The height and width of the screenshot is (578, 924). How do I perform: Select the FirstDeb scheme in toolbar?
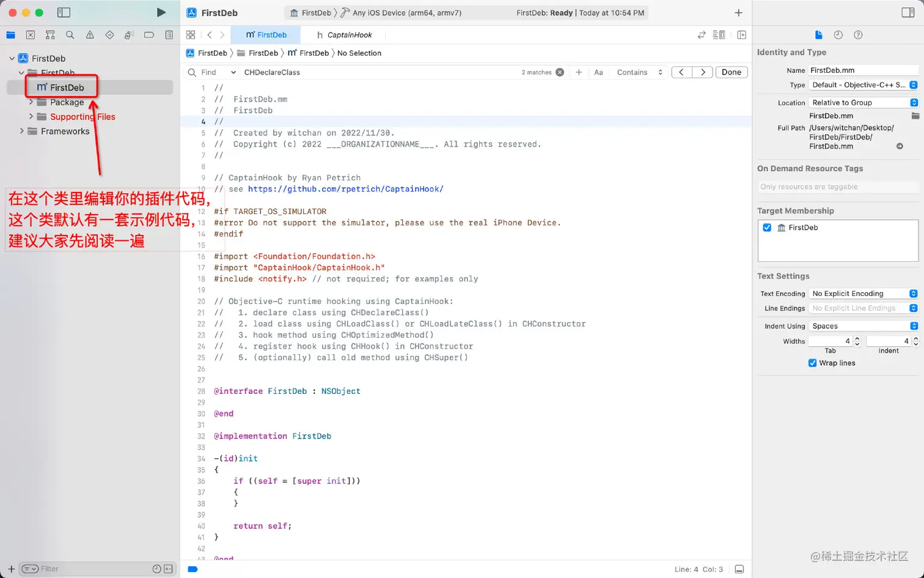(310, 13)
